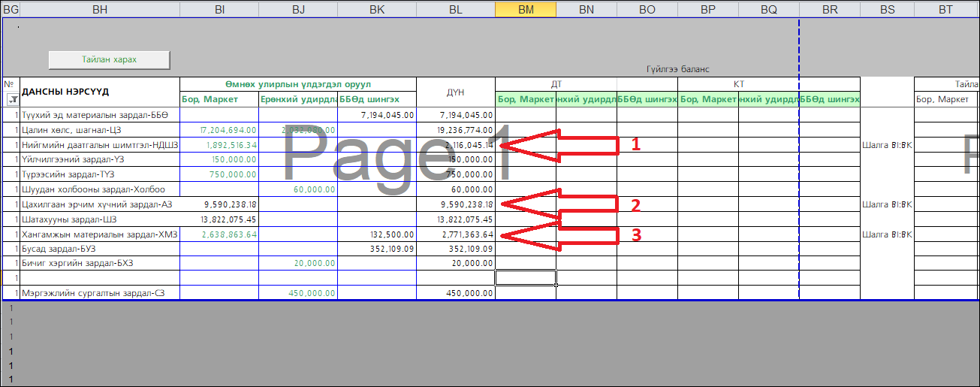Click the КТ merged header cell
980x387 pixels.
pos(738,84)
